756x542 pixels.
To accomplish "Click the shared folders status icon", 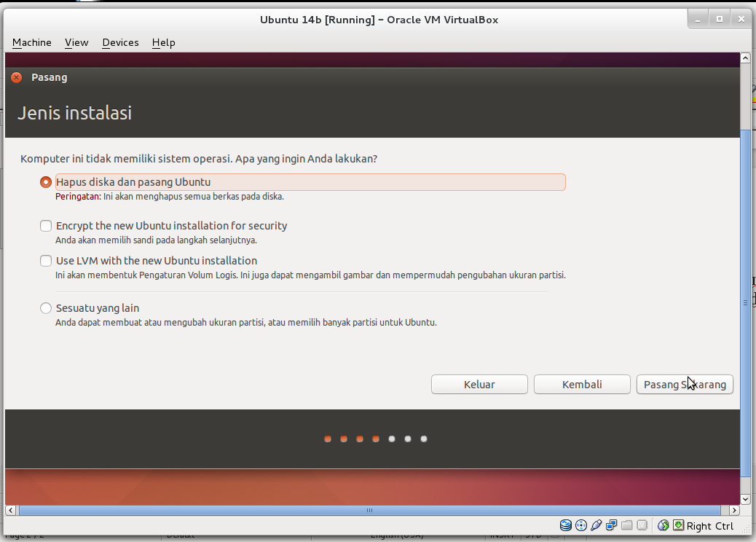I will click(627, 525).
